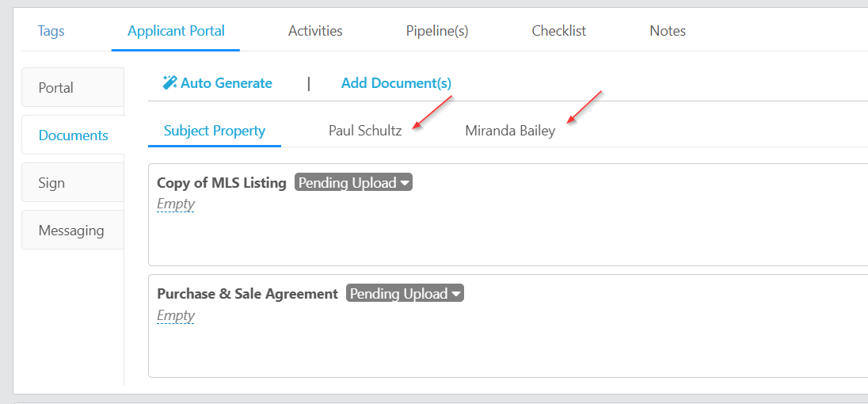Go to the Pipeline(s) tab
This screenshot has width=868, height=404.
[x=437, y=30]
